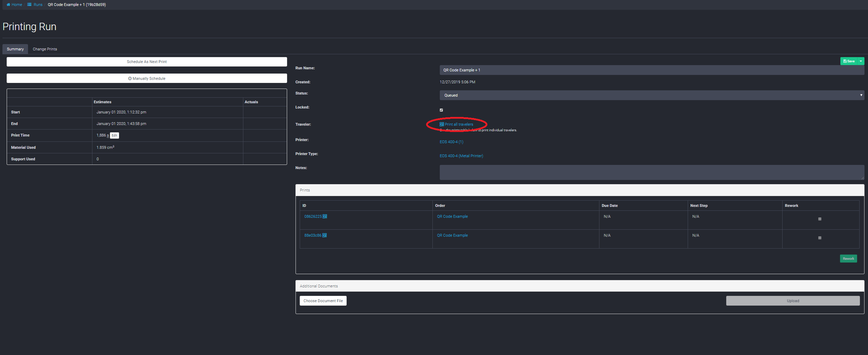
Task: Click QR code icon next to print 88e03c86
Action: point(325,235)
